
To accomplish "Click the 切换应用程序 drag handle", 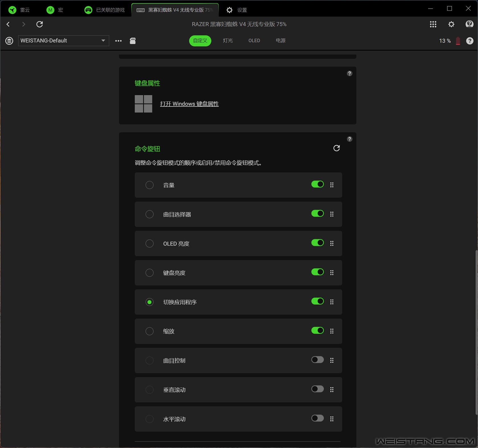I will coord(332,302).
